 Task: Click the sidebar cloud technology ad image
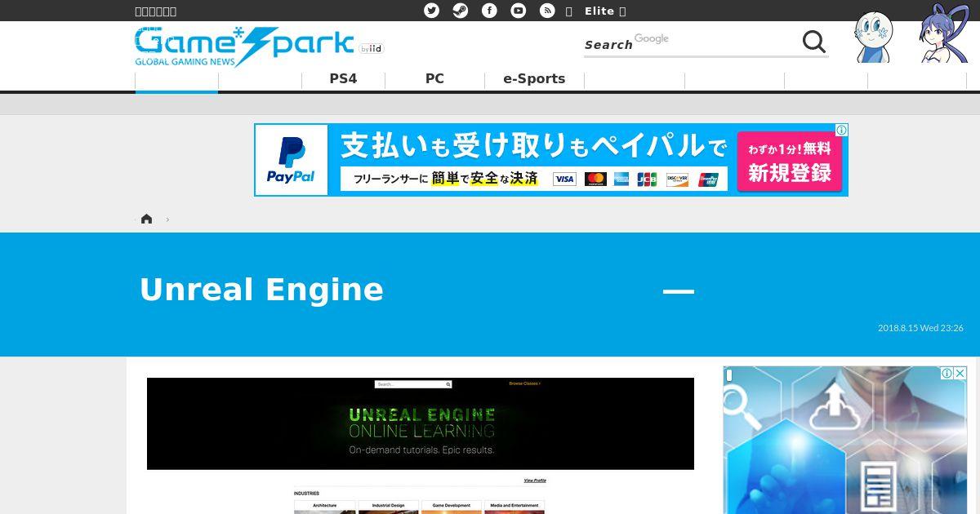tap(844, 440)
